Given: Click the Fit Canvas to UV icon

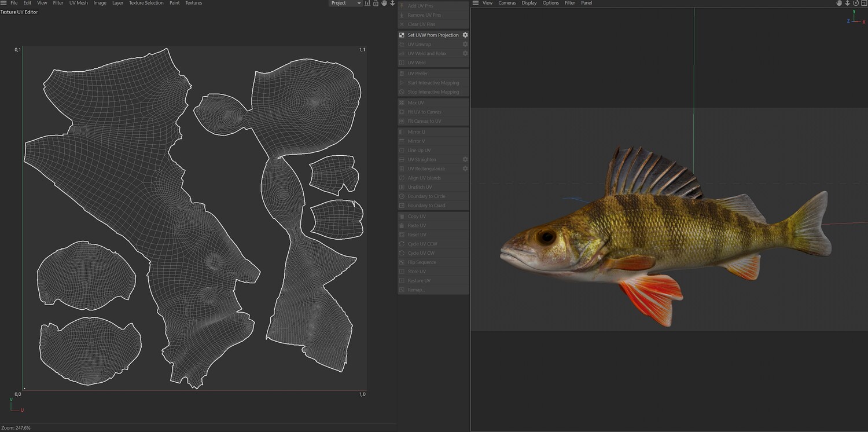Looking at the screenshot, I should click(x=402, y=122).
